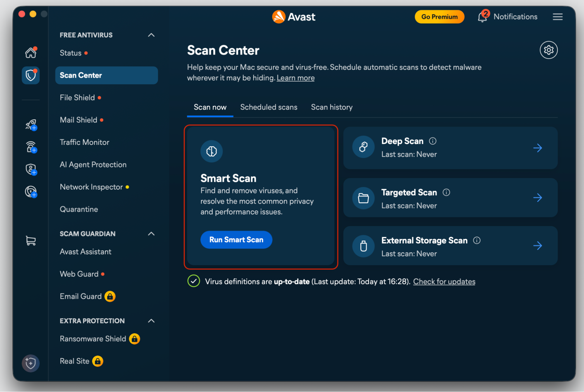The image size is (584, 392).
Task: Click the Email Guard lock badge
Action: pos(110,296)
